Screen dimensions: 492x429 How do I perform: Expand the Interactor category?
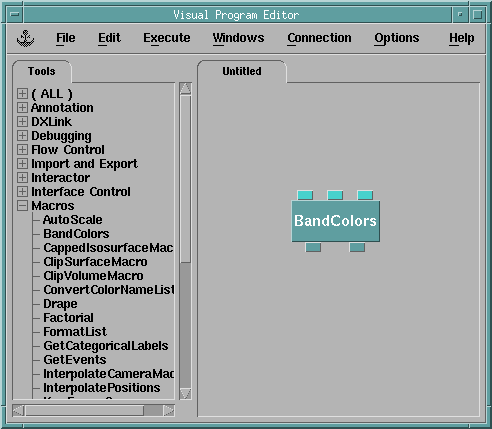pos(22,178)
